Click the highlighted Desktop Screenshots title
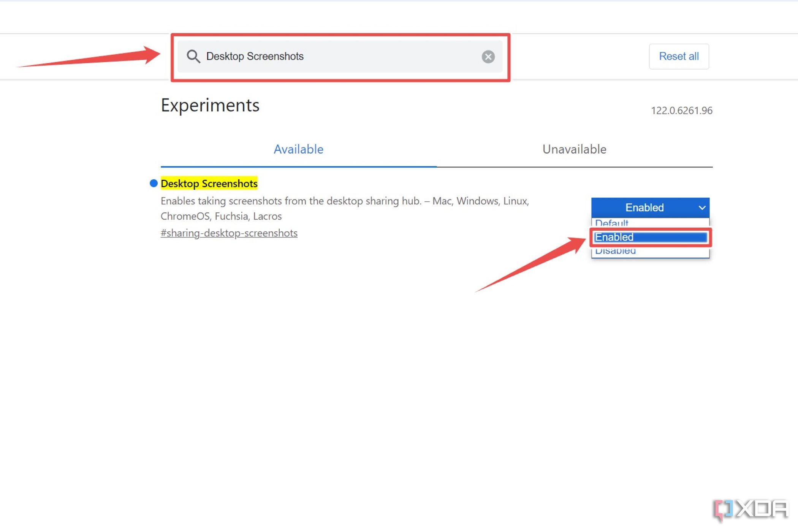Screen dimensions: 798x532 pos(209,184)
